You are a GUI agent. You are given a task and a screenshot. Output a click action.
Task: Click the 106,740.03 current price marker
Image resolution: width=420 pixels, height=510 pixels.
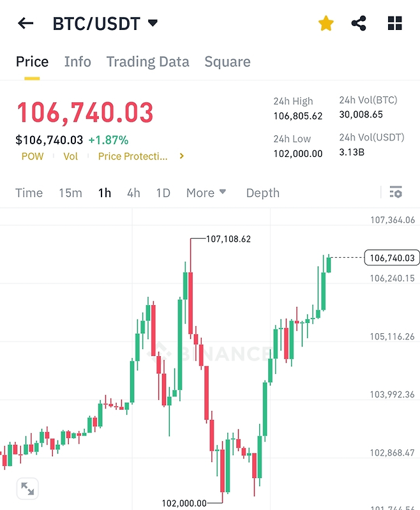click(x=391, y=258)
